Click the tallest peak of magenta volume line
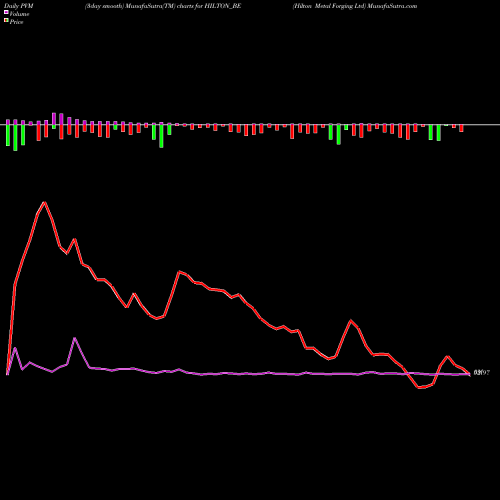Screen dimensions: 500x500 click(x=75, y=339)
